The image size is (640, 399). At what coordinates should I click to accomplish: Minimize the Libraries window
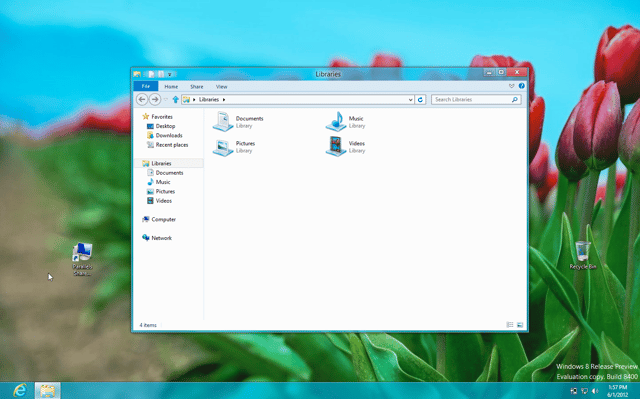(489, 73)
